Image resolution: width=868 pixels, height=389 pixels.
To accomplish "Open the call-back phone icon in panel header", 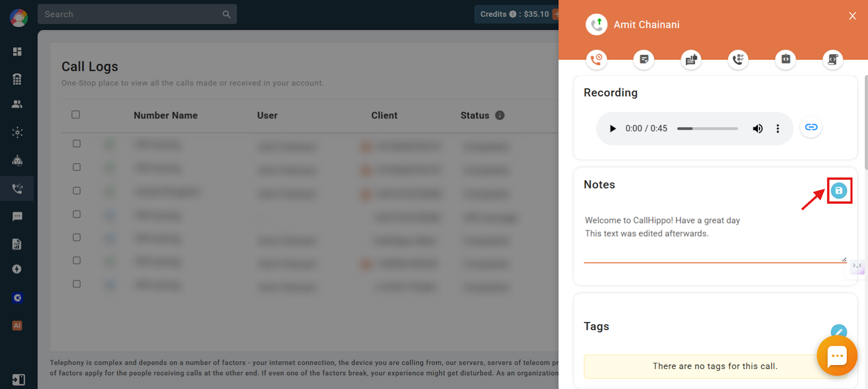I will [x=597, y=59].
